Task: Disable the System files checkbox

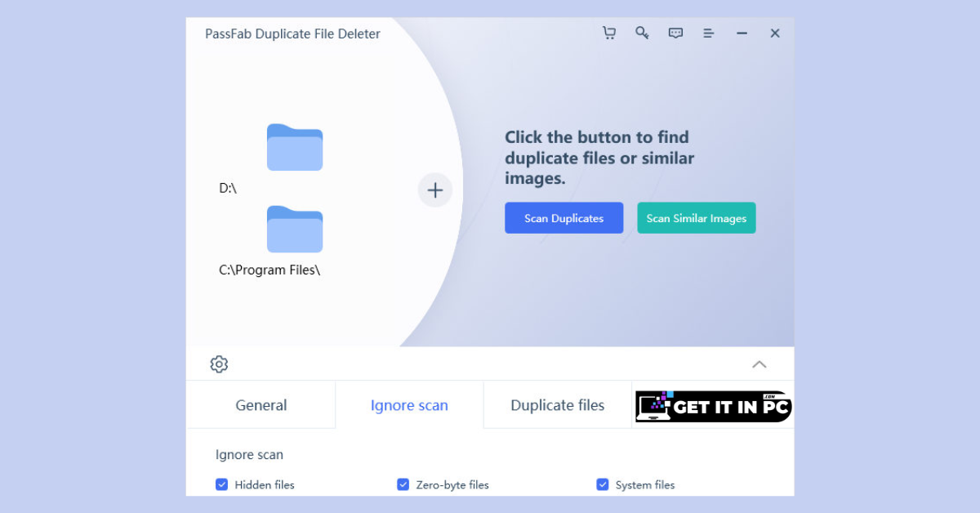Action: 603,484
